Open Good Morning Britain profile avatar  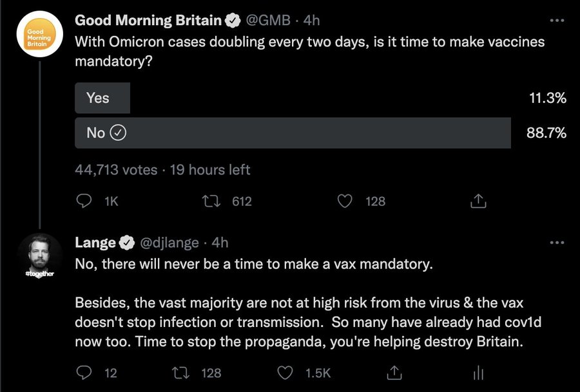point(39,33)
